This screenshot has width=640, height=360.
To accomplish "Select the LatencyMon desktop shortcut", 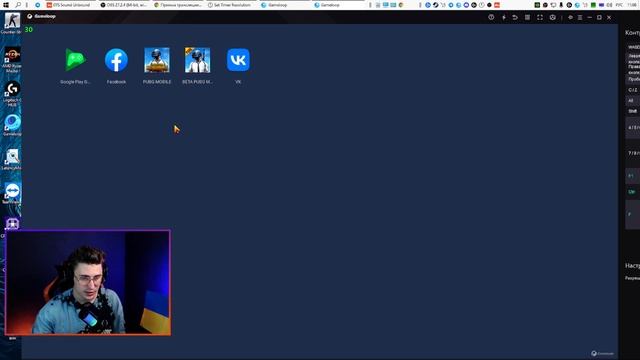I will pos(12,159).
